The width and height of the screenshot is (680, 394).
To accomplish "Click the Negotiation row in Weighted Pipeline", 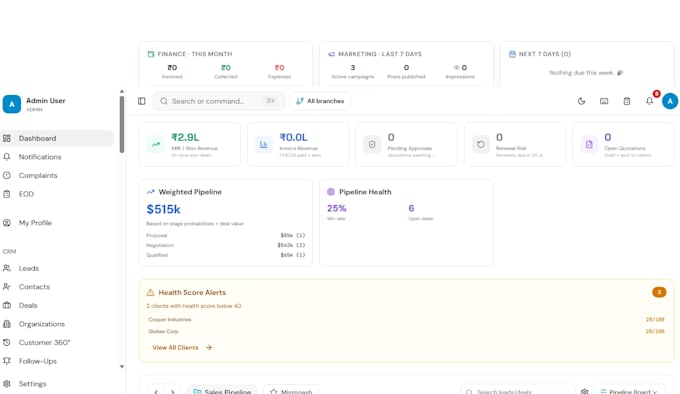I will pyautogui.click(x=226, y=245).
